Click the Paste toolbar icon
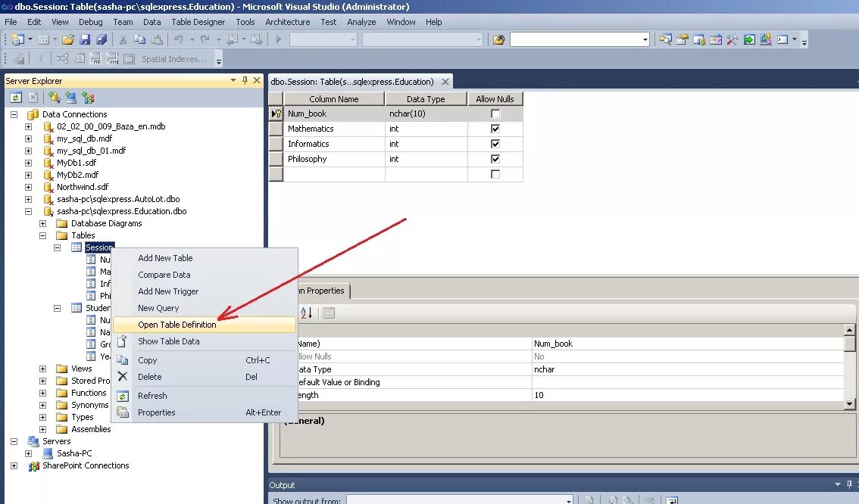 click(x=157, y=39)
